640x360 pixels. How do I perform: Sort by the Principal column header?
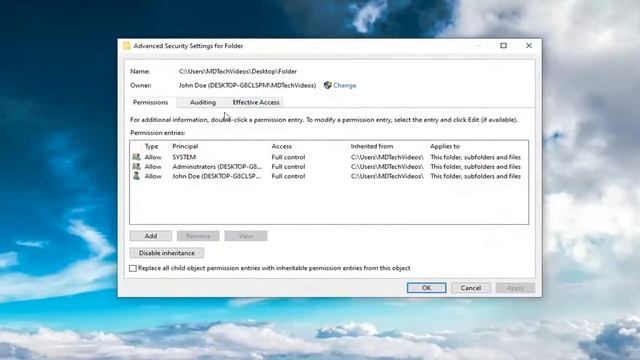coord(185,146)
